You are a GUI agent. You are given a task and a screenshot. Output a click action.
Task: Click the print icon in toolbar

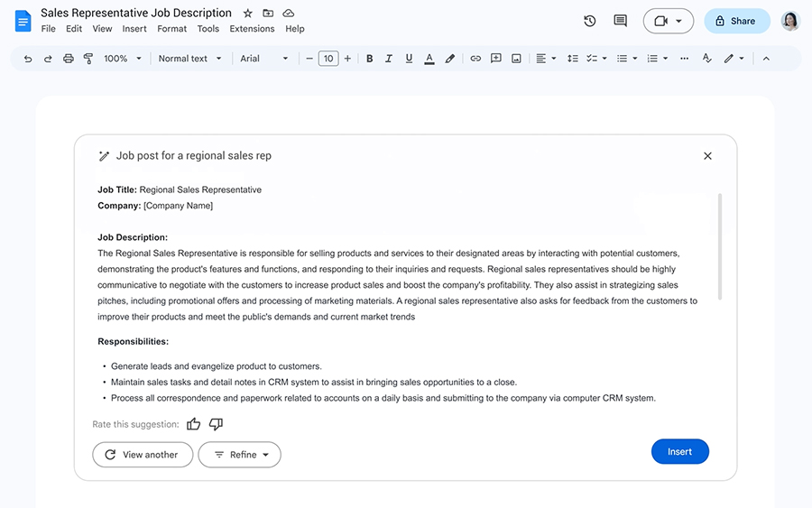69,59
